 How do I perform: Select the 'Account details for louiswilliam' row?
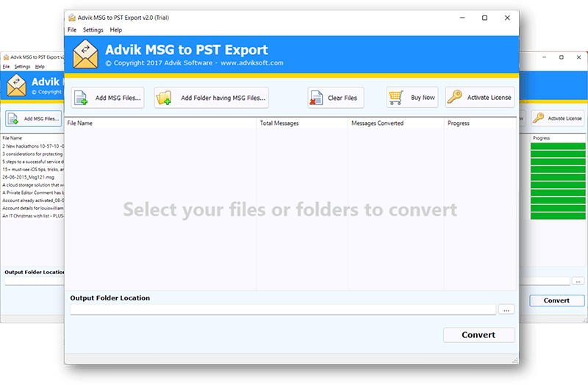(x=33, y=208)
